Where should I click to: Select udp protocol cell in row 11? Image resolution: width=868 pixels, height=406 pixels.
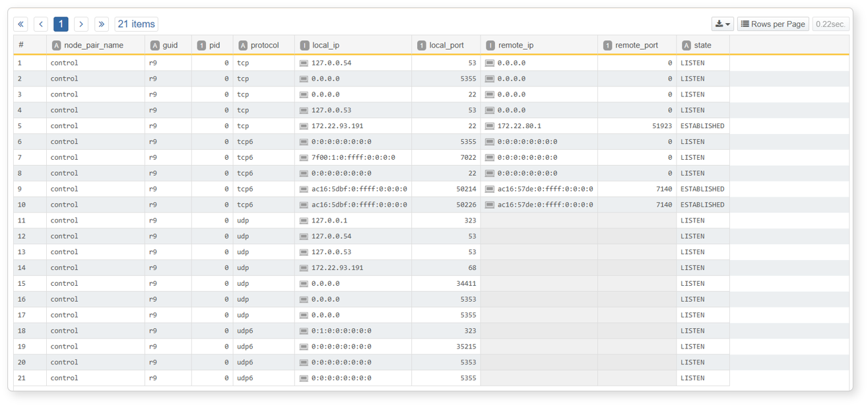pos(264,220)
